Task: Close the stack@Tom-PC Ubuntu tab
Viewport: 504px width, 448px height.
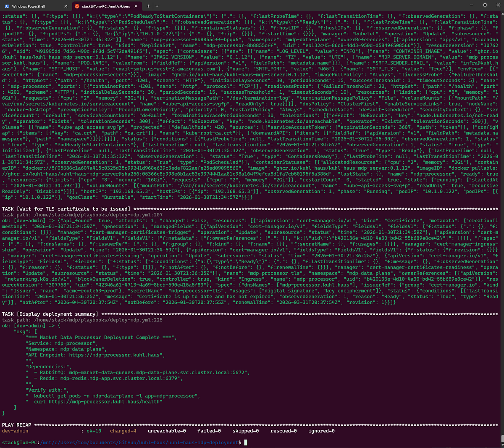Action: (136, 6)
